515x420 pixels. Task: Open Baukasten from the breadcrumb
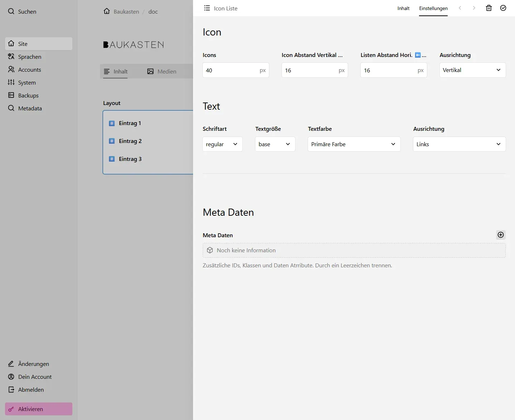126,11
